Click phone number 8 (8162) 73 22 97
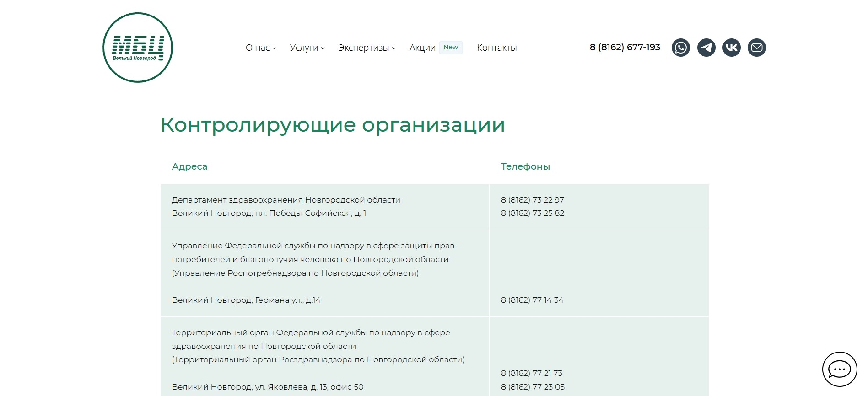The height and width of the screenshot is (396, 868). click(x=532, y=200)
